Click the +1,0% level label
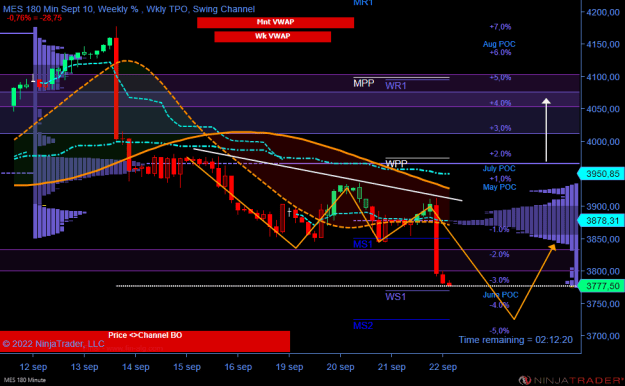Viewport: 625px width, 386px height. click(x=500, y=179)
